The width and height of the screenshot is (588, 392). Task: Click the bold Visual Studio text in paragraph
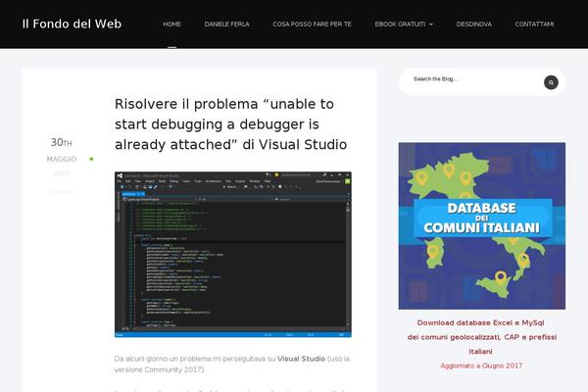click(x=301, y=359)
